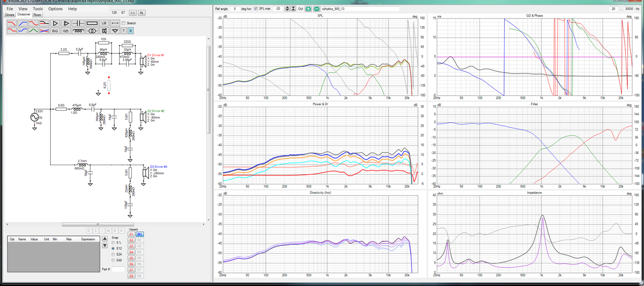The image size is (644, 286).
Task: Add a capacitor component
Action: click(78, 23)
